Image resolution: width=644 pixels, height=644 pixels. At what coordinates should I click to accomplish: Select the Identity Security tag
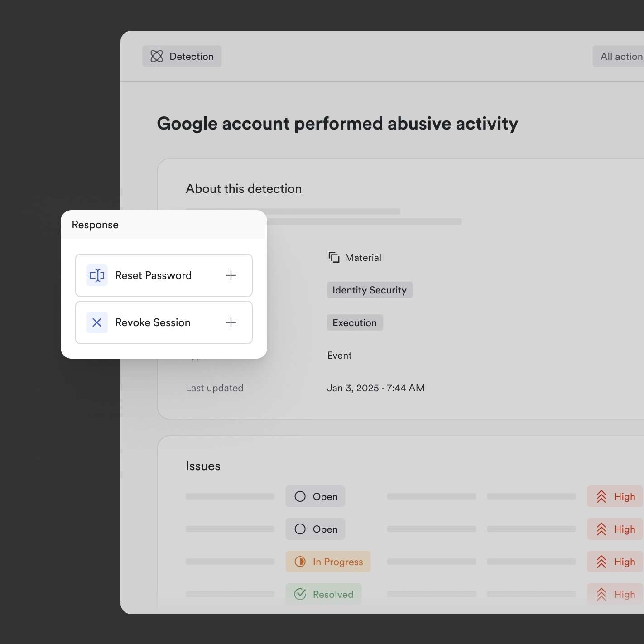click(x=370, y=290)
